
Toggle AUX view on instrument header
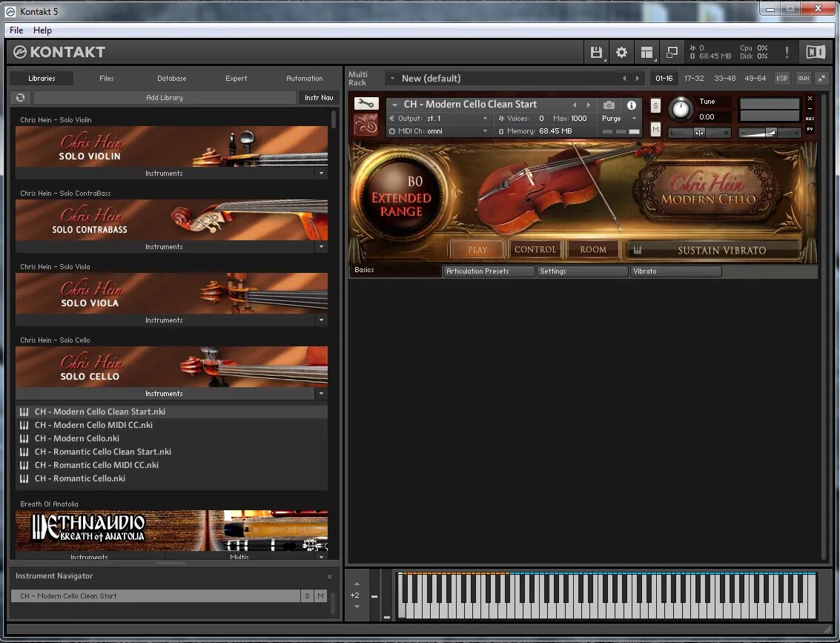point(810,119)
